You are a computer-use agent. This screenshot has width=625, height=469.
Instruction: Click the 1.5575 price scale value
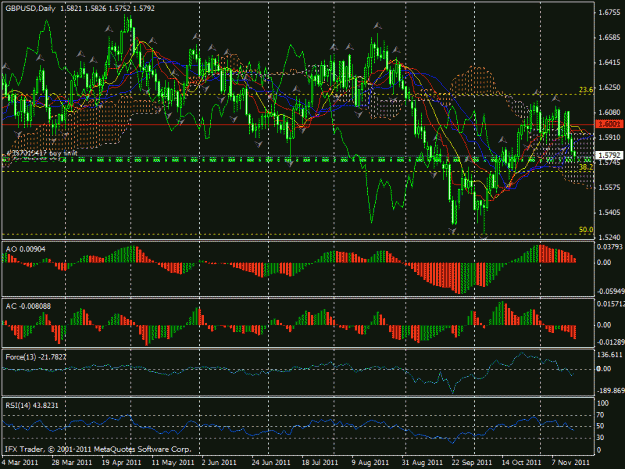click(609, 187)
